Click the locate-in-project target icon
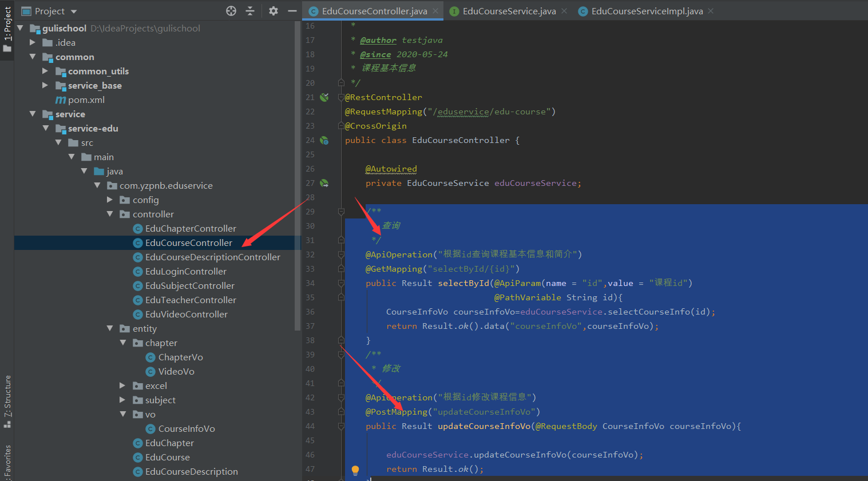The width and height of the screenshot is (868, 481). click(x=231, y=11)
